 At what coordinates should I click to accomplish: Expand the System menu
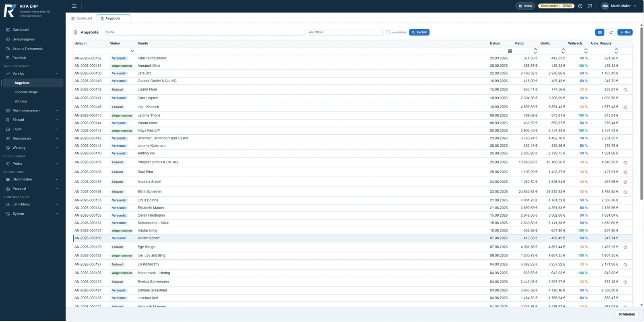(x=32, y=213)
